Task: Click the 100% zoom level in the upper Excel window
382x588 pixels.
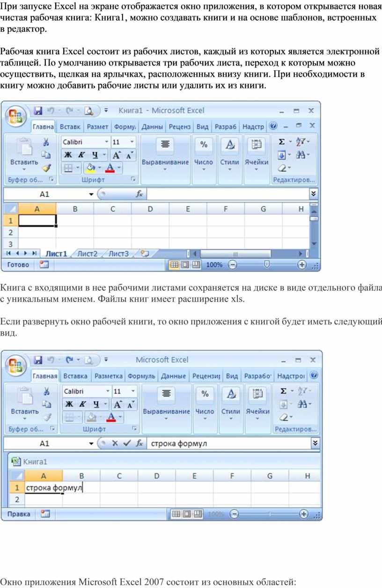Action: 214,265
